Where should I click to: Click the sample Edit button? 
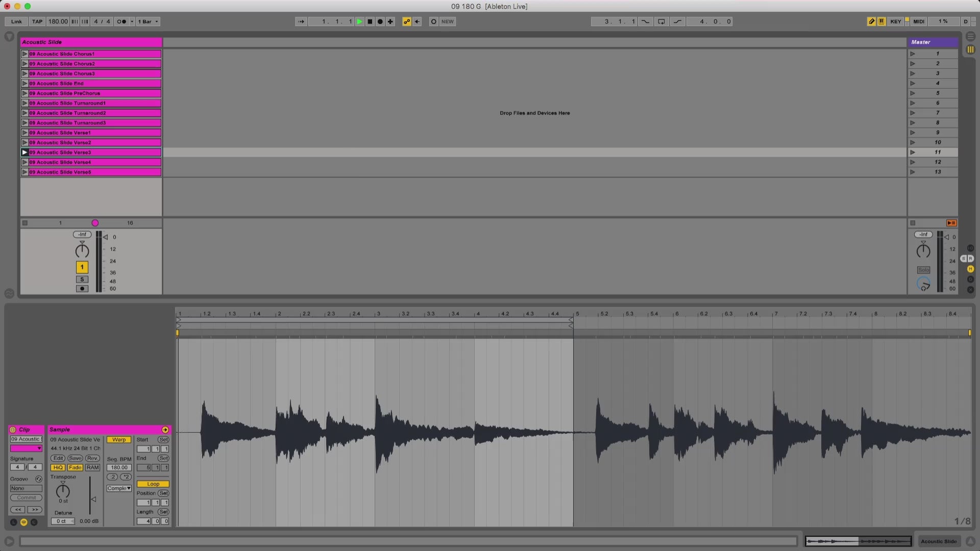58,458
